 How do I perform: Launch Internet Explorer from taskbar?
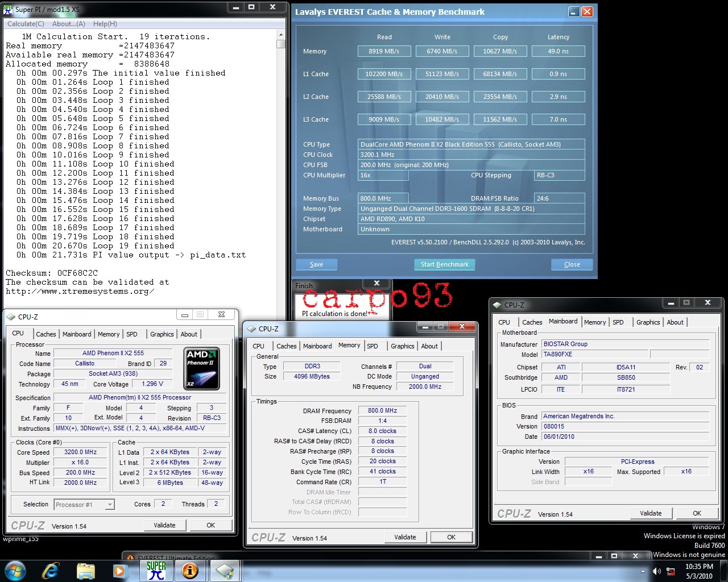point(51,571)
